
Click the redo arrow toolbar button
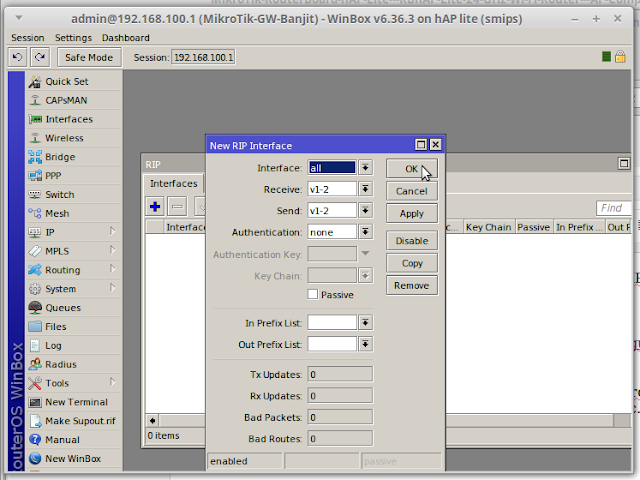(40, 57)
